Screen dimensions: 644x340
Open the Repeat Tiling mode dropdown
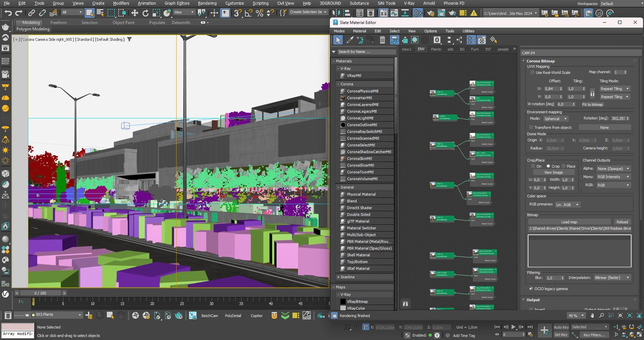pos(614,89)
